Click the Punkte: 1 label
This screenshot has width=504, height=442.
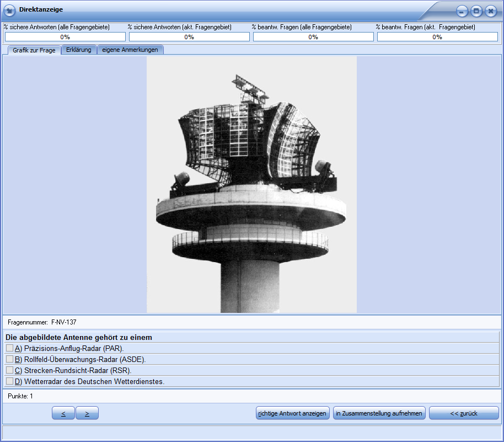[20, 396]
